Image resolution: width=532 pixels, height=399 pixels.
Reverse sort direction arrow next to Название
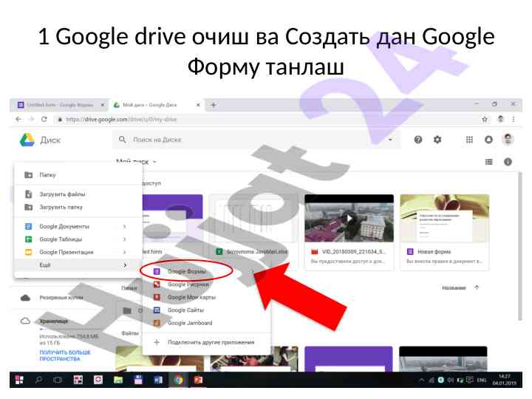coord(477,287)
